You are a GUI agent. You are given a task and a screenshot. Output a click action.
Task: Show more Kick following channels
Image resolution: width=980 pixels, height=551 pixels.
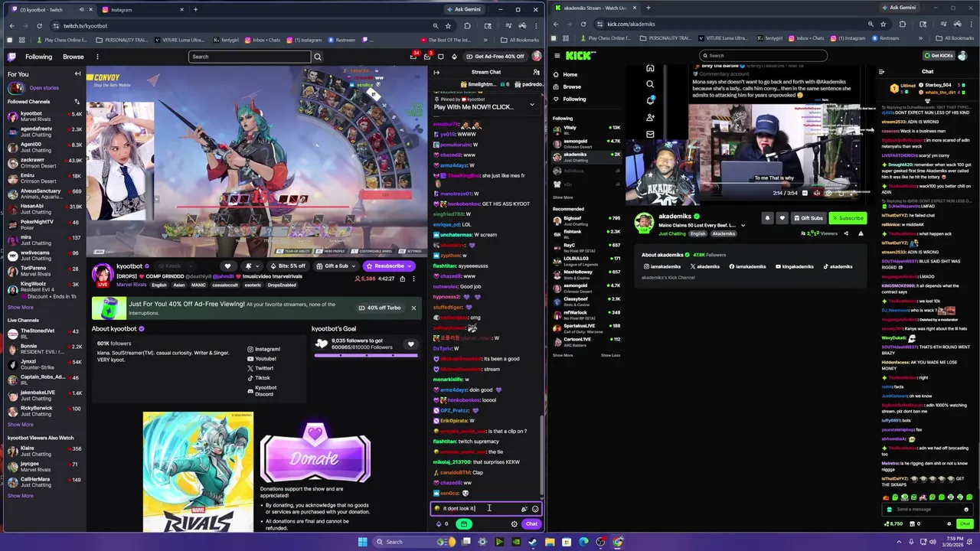(x=563, y=197)
